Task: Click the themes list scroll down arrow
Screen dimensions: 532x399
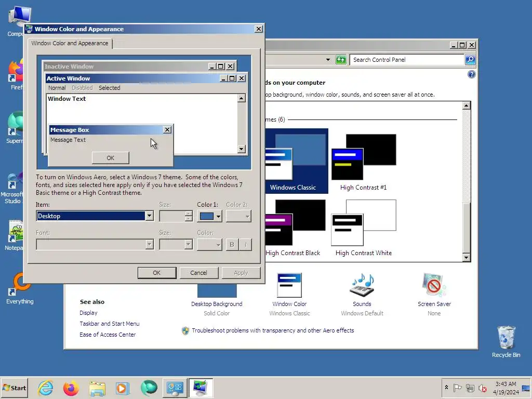Action: (x=467, y=258)
